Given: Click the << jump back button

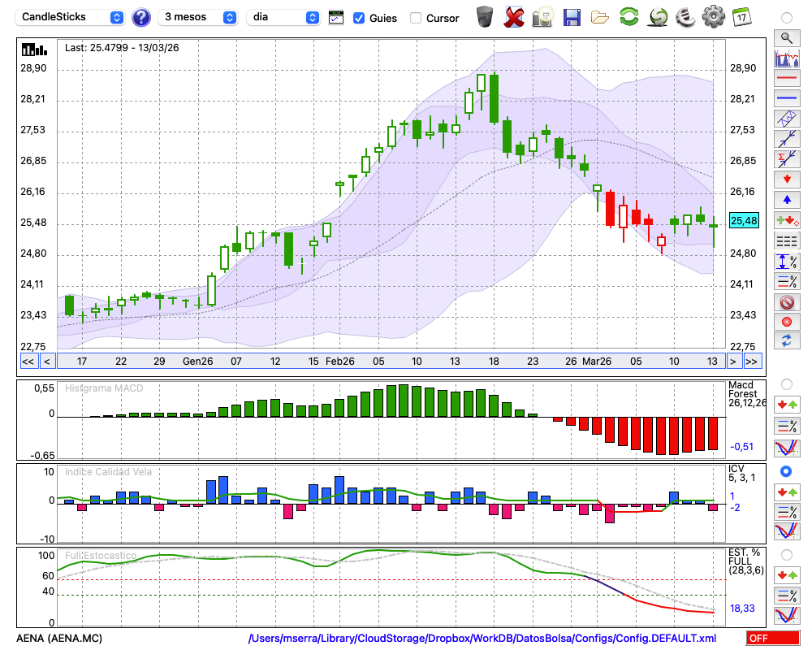Looking at the screenshot, I should coord(28,362).
